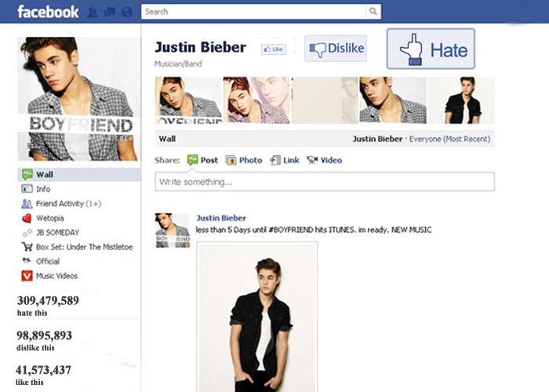Open second photo strip thumbnail with red tint
Screen dimensions: 549x392
pos(256,100)
